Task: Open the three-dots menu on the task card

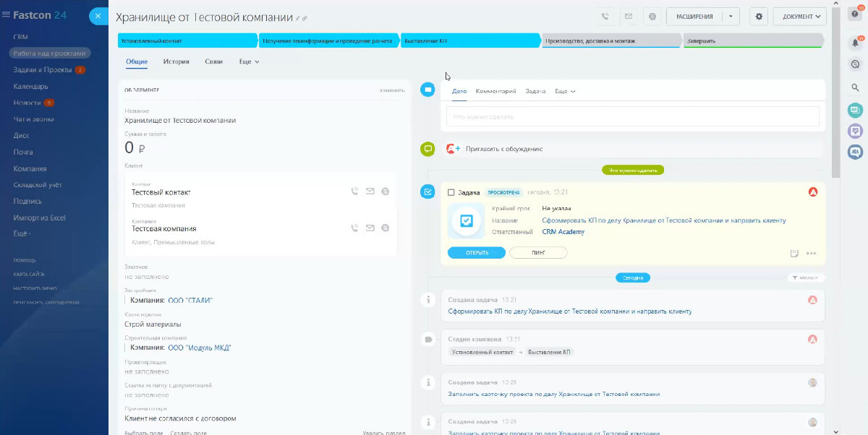Action: coord(811,254)
